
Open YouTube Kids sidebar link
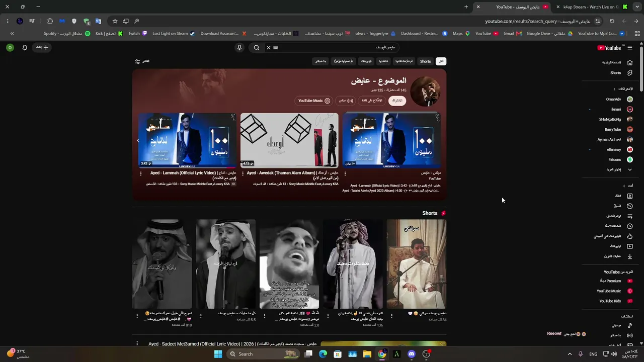coord(615,301)
